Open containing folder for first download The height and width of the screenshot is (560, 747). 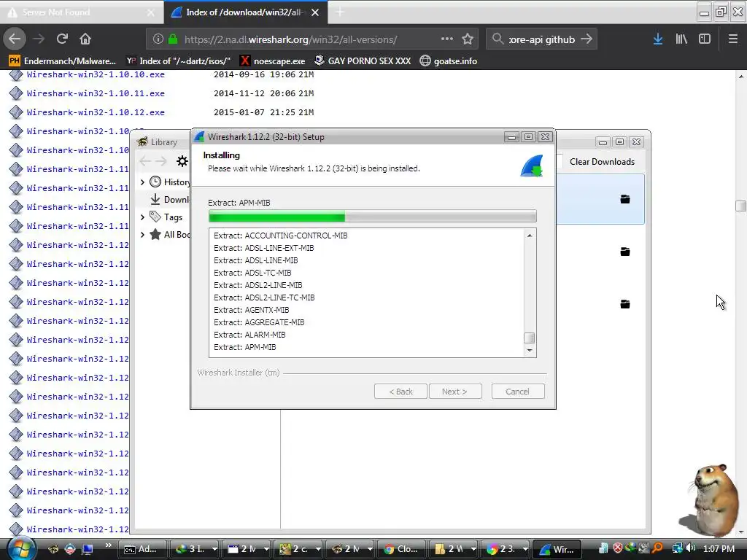(625, 199)
